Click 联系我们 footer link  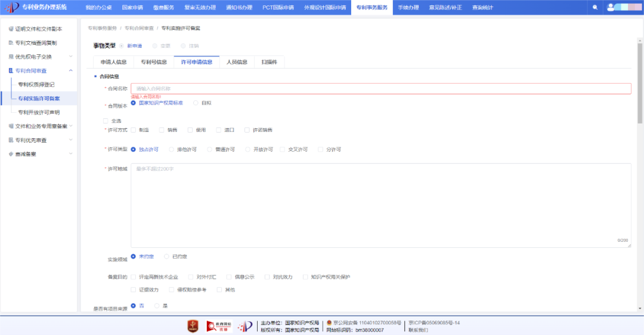(x=418, y=330)
